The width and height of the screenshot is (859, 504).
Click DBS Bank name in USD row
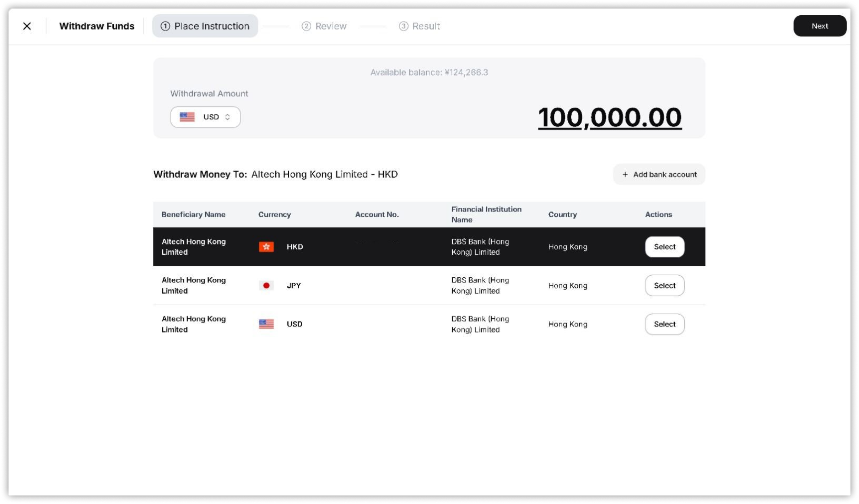(480, 324)
